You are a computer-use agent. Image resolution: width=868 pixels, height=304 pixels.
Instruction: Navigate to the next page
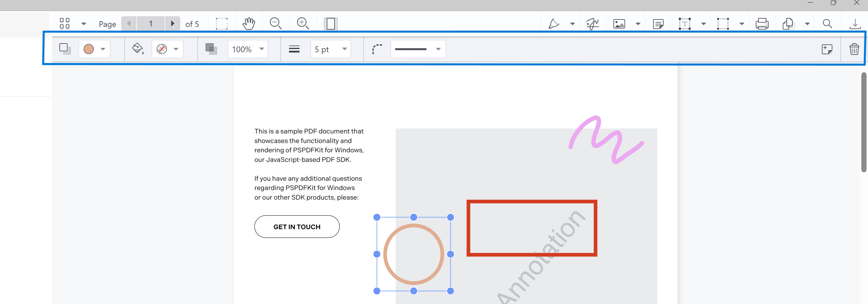tap(172, 23)
